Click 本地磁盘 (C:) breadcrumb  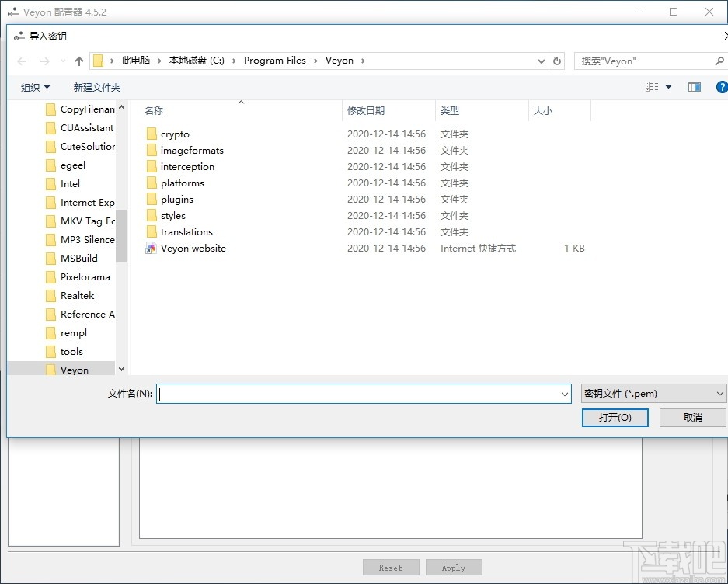pyautogui.click(x=197, y=61)
